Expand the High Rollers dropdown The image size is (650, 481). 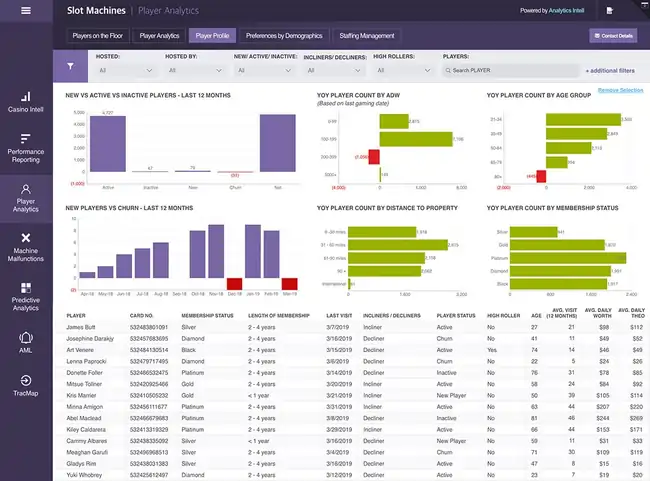tap(403, 71)
